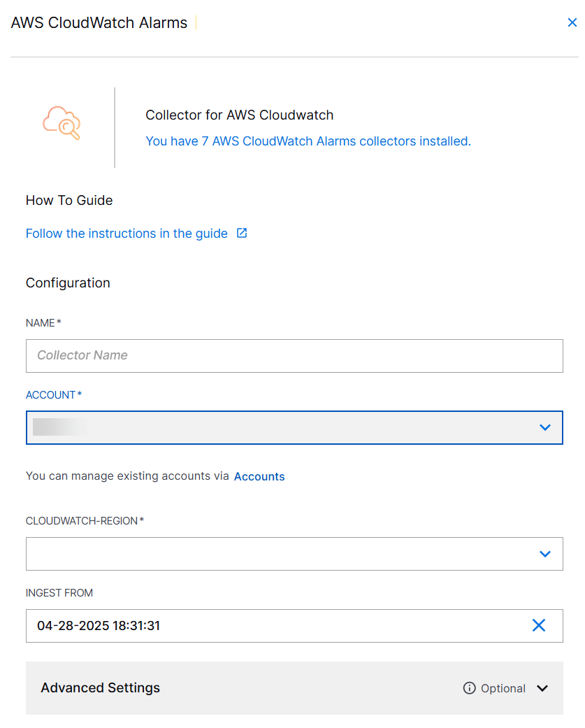Viewport: 585px width, 728px height.
Task: Click the 'How To Guide' heading
Action: pos(69,201)
